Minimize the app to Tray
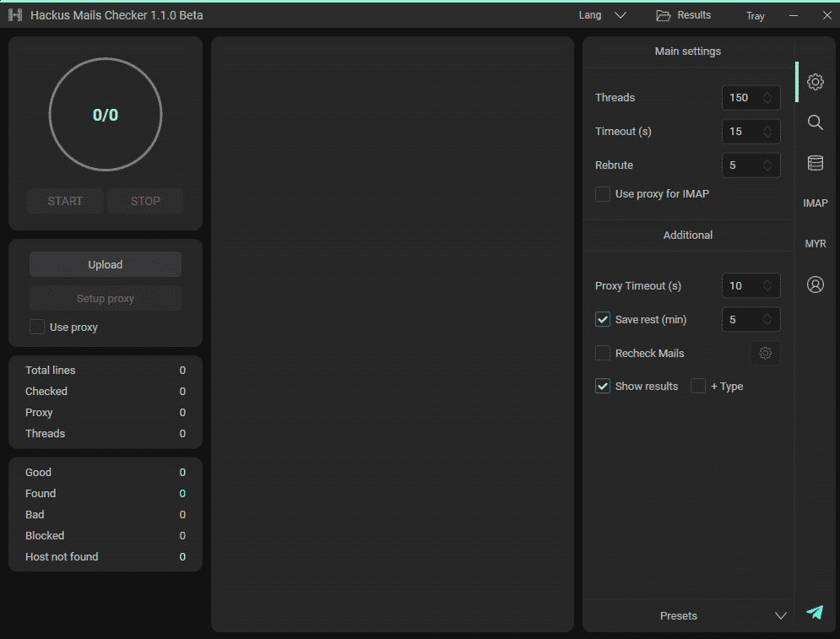Viewport: 840px width, 639px height. click(755, 16)
